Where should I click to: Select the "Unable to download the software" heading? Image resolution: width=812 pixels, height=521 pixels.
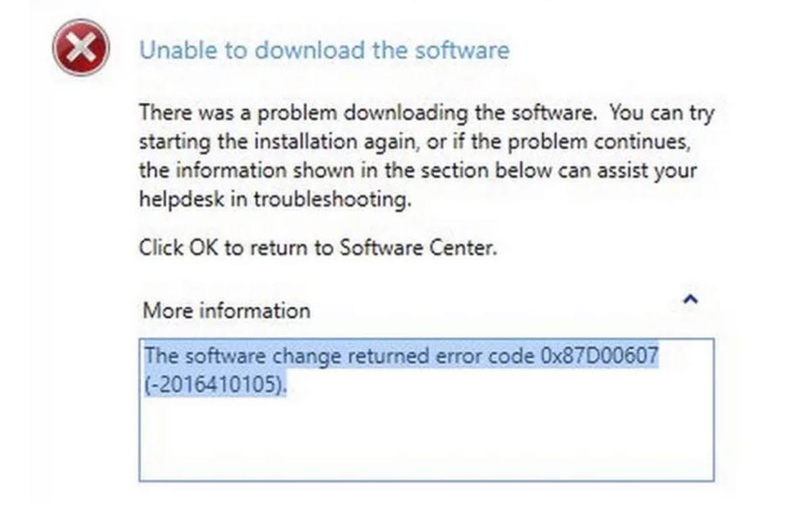pos(323,50)
